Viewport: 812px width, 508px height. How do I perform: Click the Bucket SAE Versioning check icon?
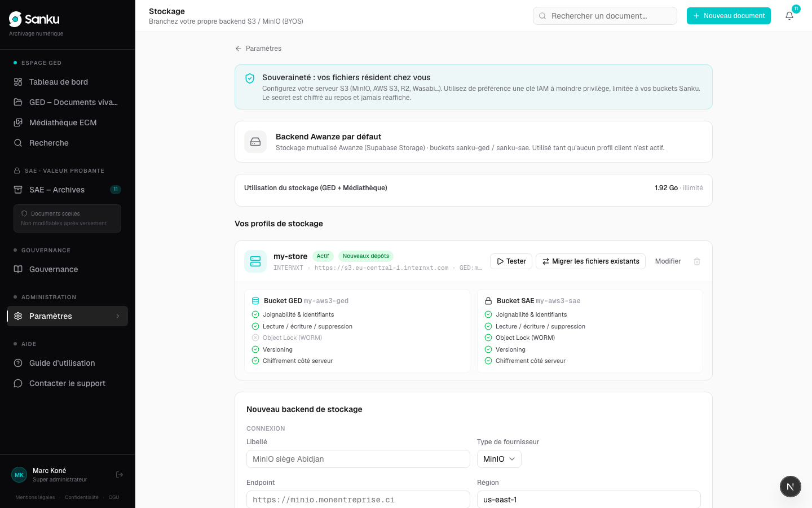488,349
